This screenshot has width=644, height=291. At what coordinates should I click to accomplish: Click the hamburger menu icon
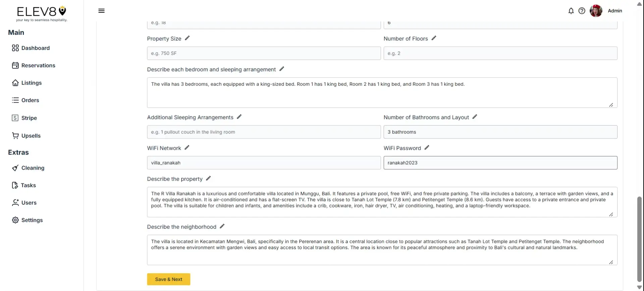(101, 11)
